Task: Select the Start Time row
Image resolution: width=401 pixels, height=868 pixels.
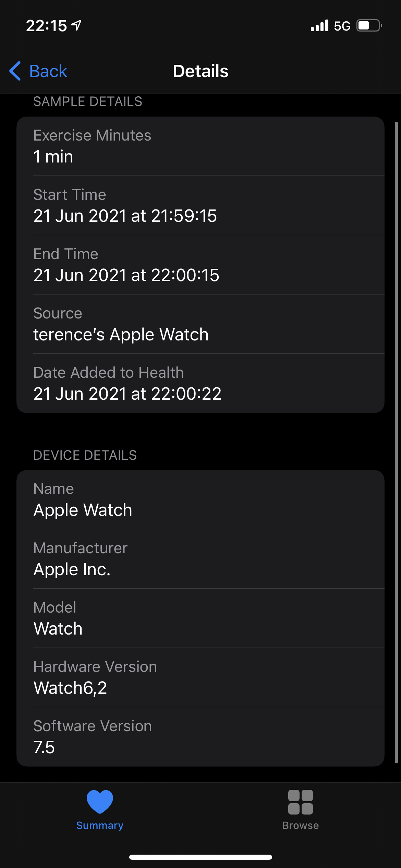Action: pyautogui.click(x=200, y=205)
